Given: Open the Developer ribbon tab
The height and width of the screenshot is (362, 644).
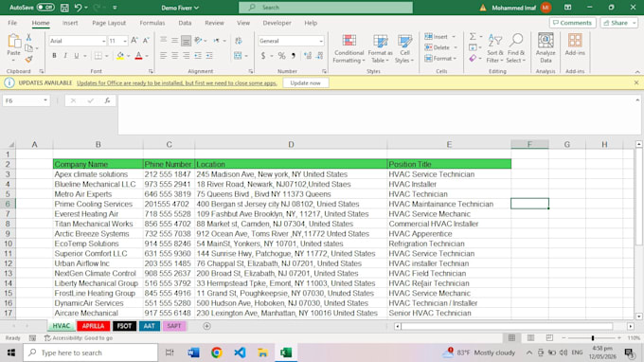Looking at the screenshot, I should coord(277,23).
